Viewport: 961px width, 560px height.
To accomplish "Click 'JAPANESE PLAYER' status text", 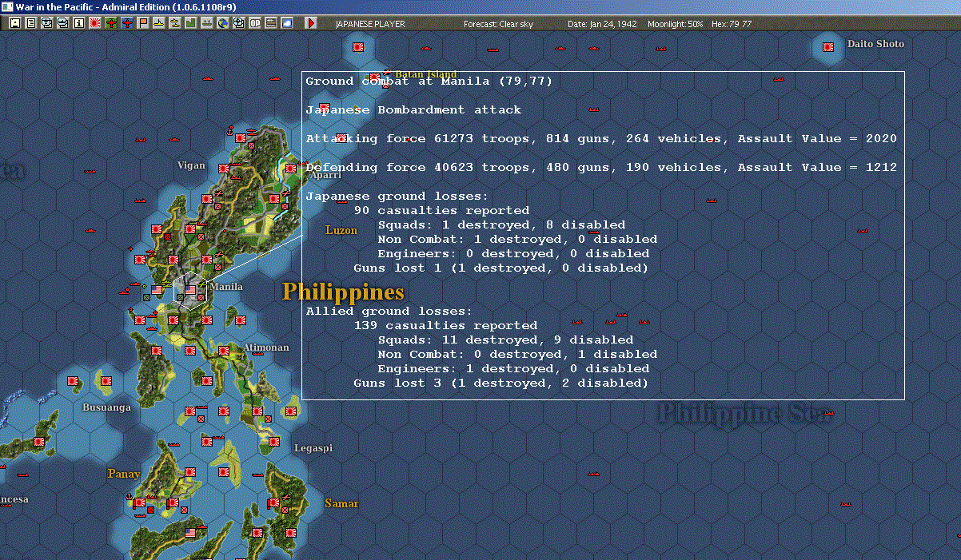I will pyautogui.click(x=370, y=24).
